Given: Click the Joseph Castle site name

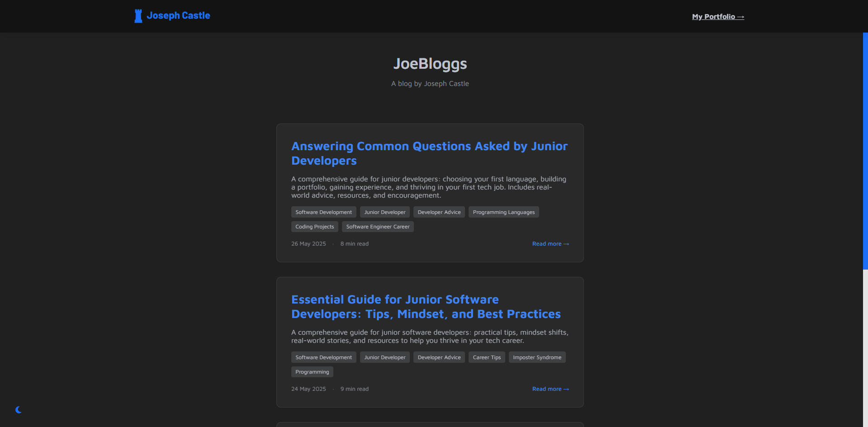Looking at the screenshot, I should tap(178, 15).
